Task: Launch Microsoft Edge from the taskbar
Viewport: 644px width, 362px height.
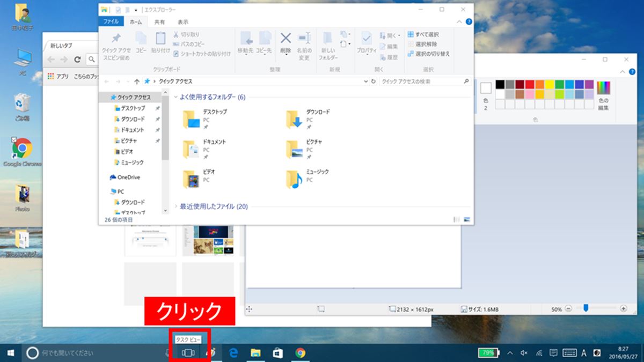Action: (235, 354)
